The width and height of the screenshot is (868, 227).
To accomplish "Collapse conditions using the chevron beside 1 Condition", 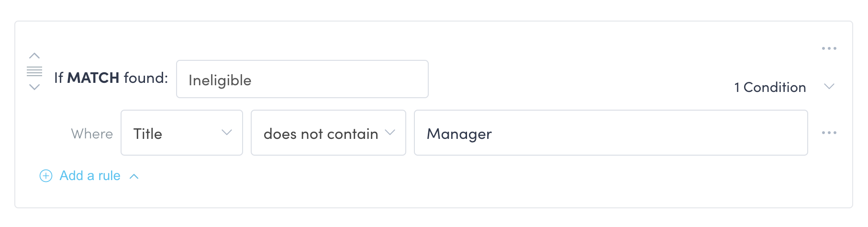I will [x=829, y=87].
